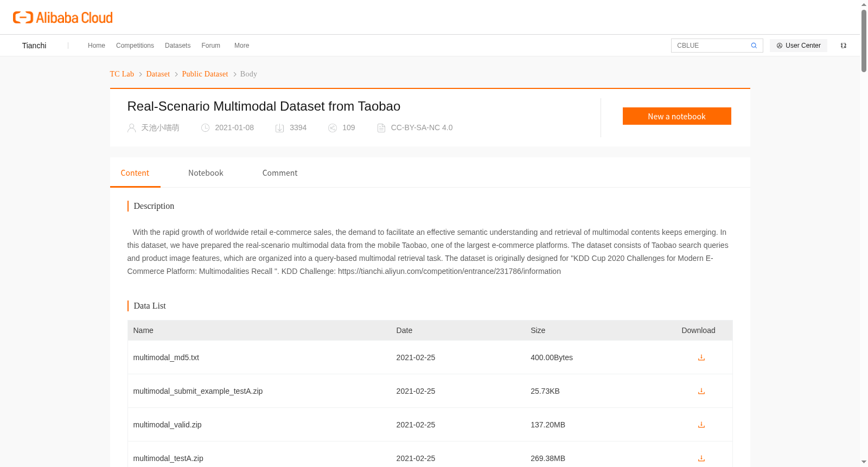The image size is (868, 467).
Task: Click the 2021-01-08 publish date
Action: click(x=234, y=128)
